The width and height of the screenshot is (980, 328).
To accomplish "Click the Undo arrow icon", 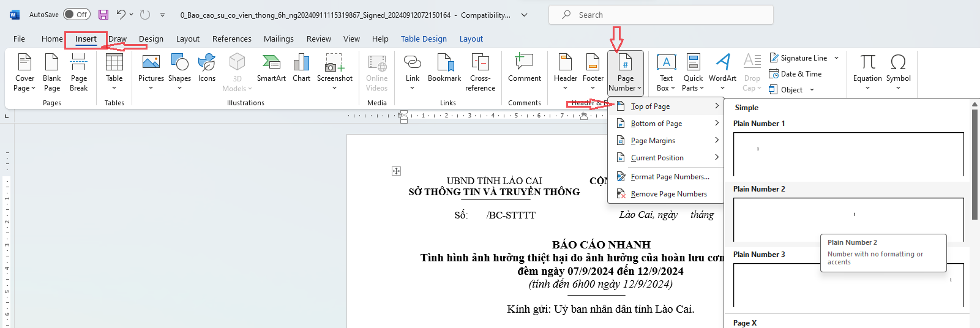I will pyautogui.click(x=121, y=15).
